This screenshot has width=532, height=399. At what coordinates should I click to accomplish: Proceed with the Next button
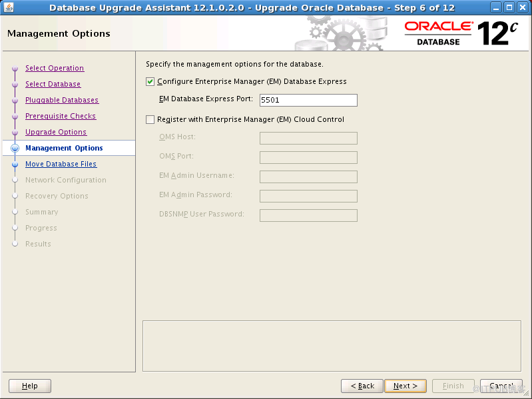click(x=405, y=386)
